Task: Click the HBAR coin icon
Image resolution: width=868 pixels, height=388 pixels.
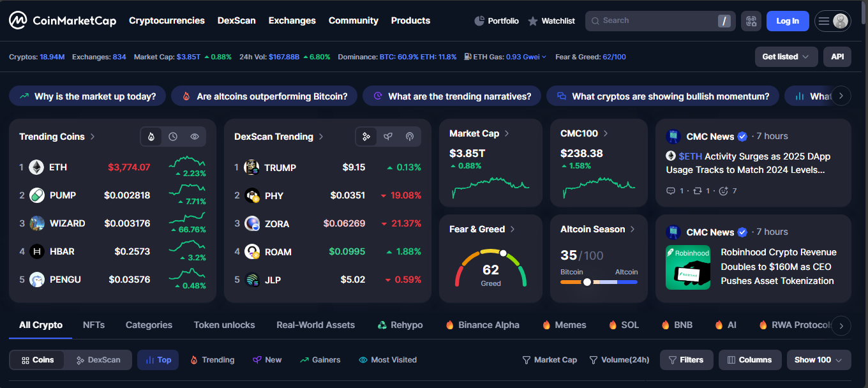Action: (x=36, y=251)
